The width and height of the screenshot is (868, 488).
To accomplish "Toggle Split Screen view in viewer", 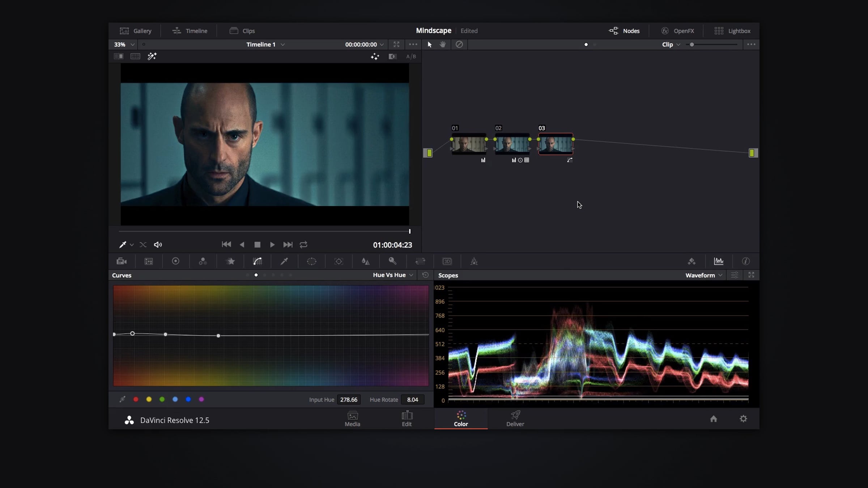I will [x=135, y=56].
